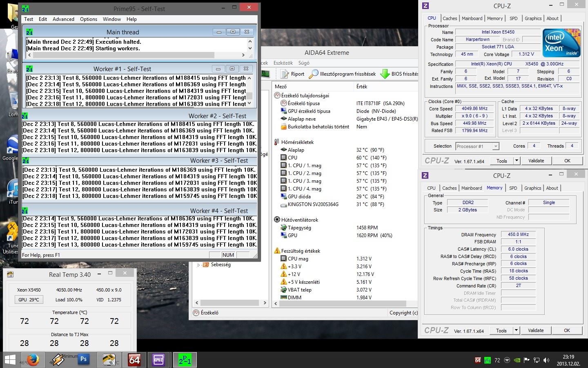
Task: Switch to Caches tab in upper CPU-Z
Action: click(x=450, y=18)
